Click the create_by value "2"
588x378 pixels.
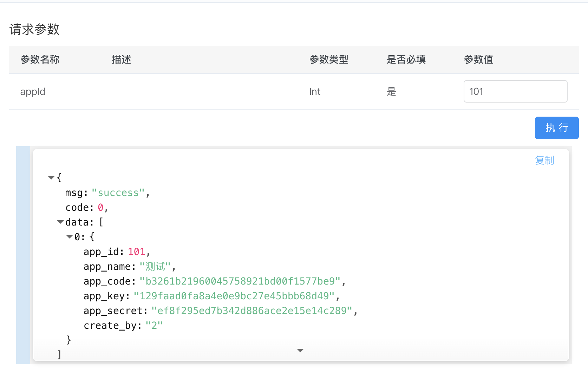click(x=154, y=326)
